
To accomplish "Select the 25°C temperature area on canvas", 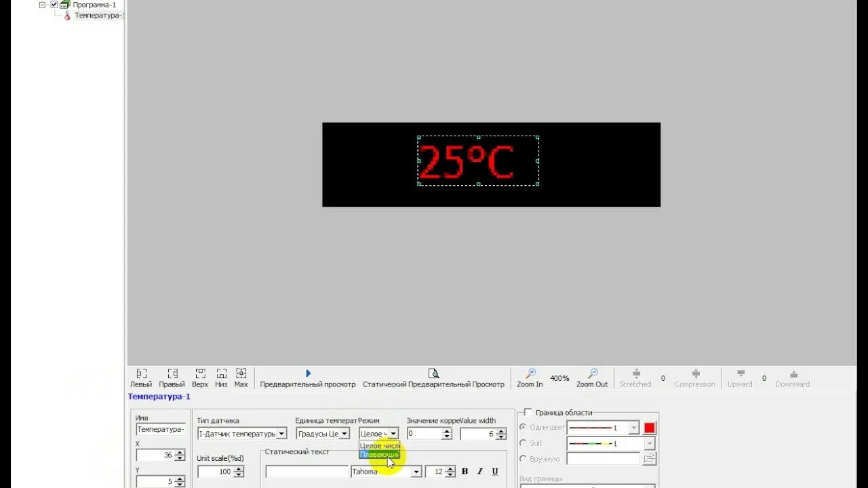I will click(x=478, y=161).
